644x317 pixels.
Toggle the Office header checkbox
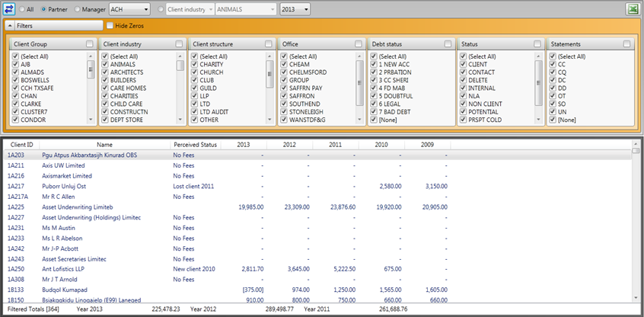359,44
